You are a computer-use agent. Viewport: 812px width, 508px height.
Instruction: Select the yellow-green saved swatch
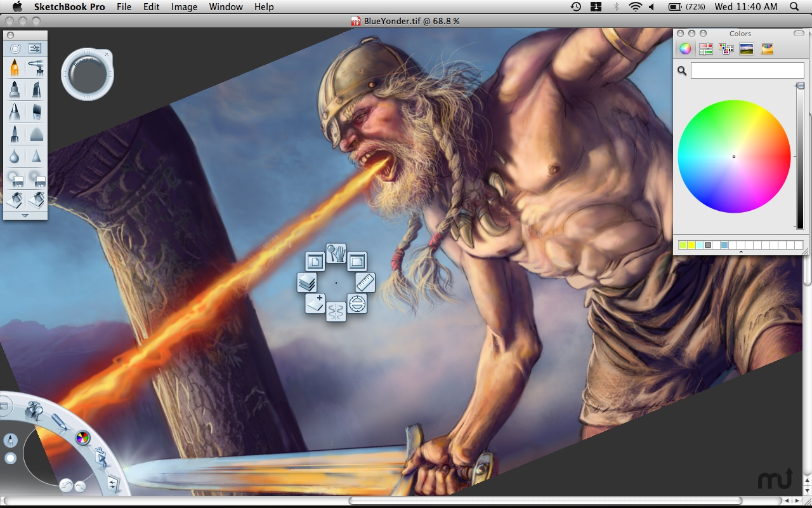click(x=683, y=245)
